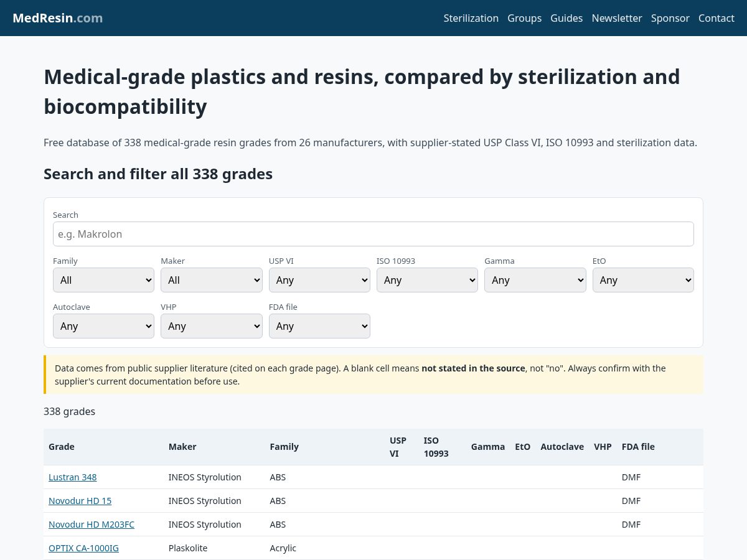
Task: Click the VHP column header
Action: click(x=603, y=447)
